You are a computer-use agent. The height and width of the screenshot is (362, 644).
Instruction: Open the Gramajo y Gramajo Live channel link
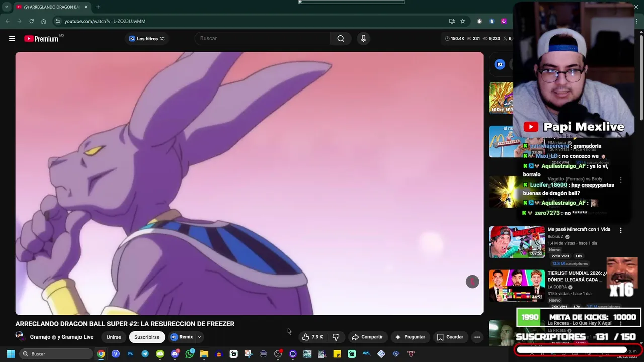pos(61,337)
